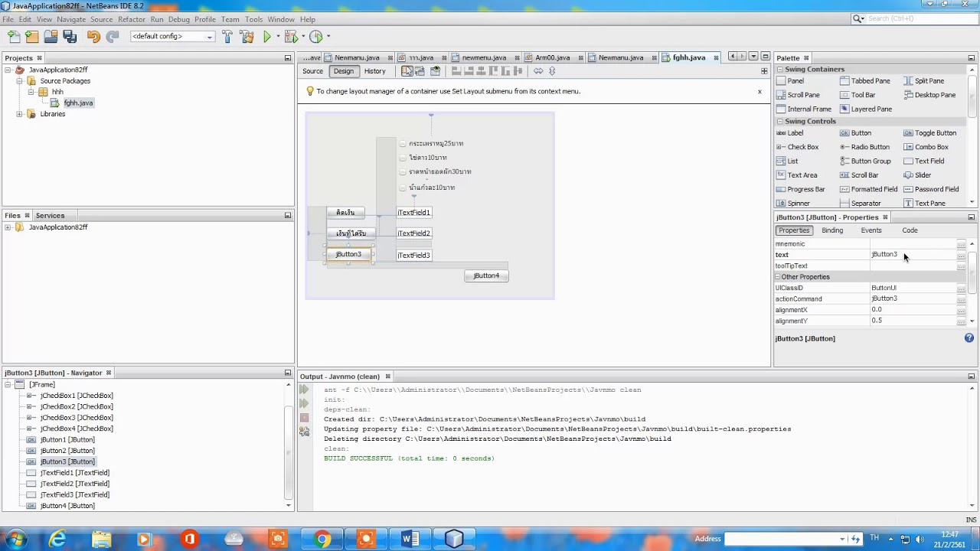Select Slider component in Palette
The image size is (980, 551).
click(916, 175)
